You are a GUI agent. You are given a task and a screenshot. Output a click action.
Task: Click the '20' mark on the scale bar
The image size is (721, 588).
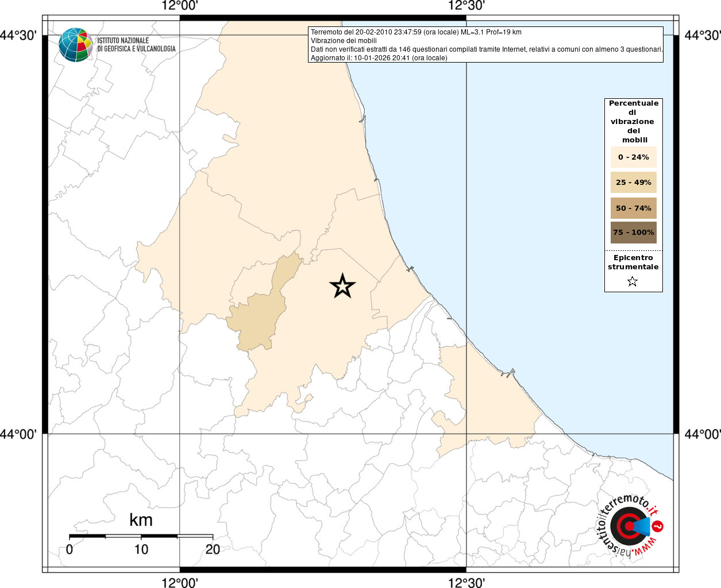coord(213,550)
